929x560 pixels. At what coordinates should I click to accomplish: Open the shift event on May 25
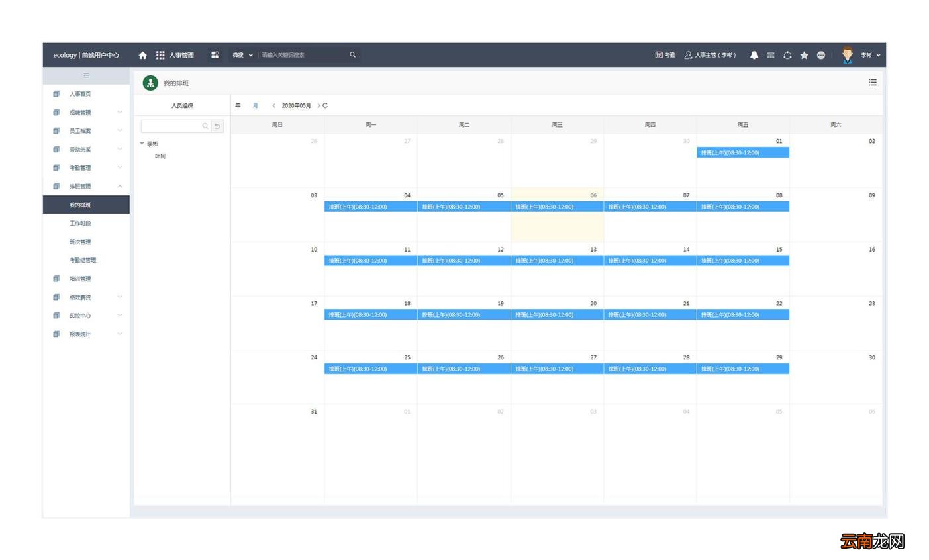(x=371, y=369)
